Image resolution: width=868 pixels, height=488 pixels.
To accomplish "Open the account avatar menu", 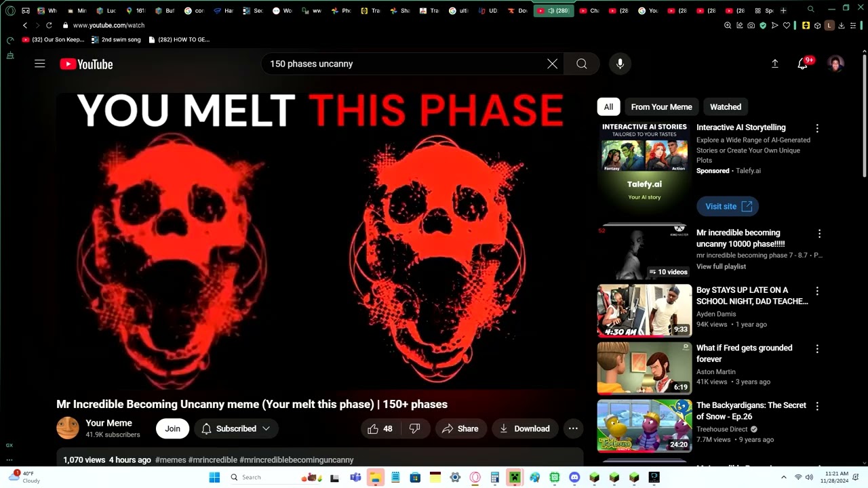I will (x=836, y=64).
